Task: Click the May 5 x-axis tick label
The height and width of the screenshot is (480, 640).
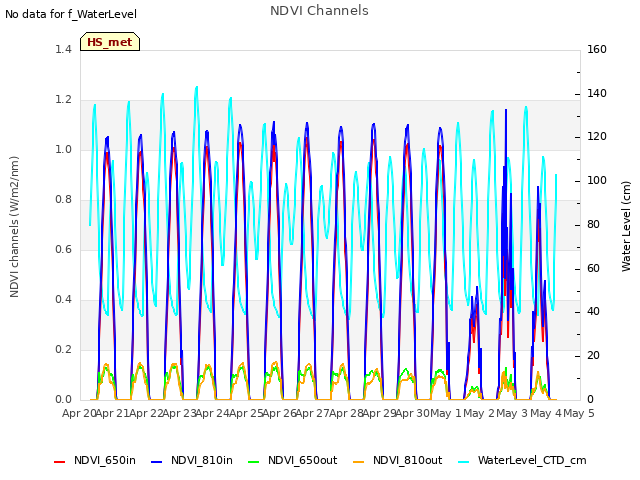Action: click(x=579, y=413)
